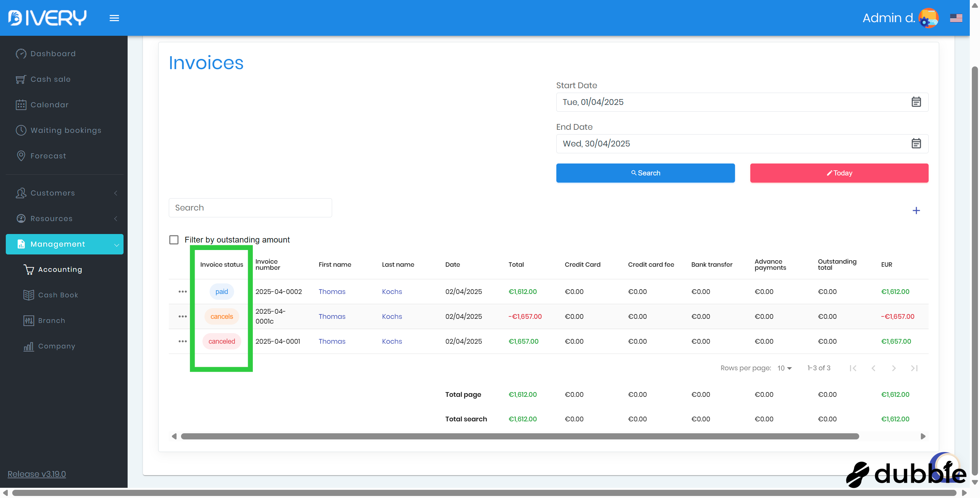Click the plus icon to add invoice

[x=916, y=211]
